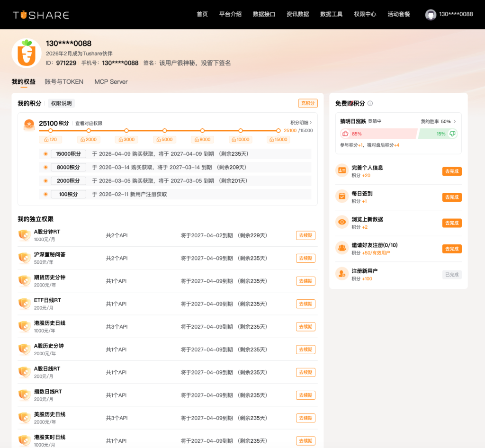Click 去续期 for A股日线RT
485x448 pixels.
[x=305, y=372]
